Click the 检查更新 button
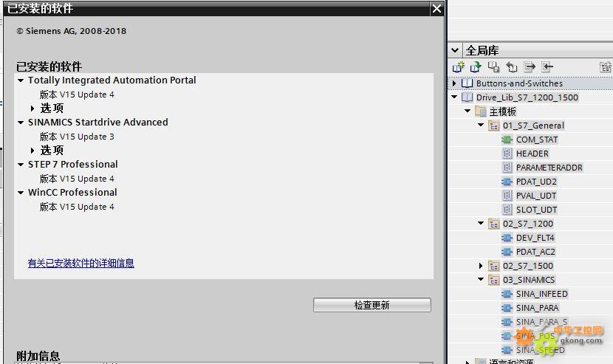The width and height of the screenshot is (613, 364). (371, 305)
